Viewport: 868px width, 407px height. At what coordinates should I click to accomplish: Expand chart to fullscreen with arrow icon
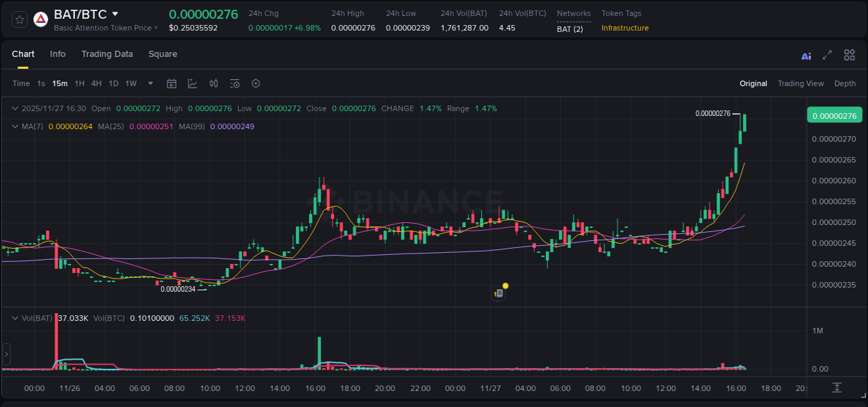826,55
